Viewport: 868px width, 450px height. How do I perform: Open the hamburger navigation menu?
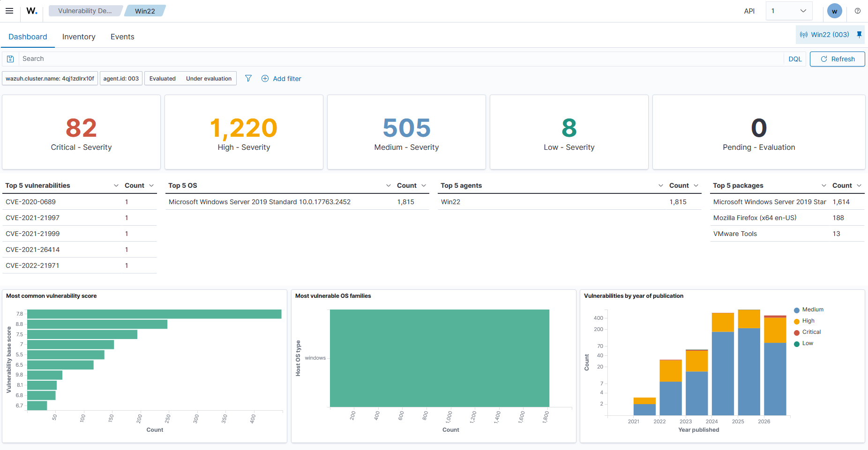9,11
